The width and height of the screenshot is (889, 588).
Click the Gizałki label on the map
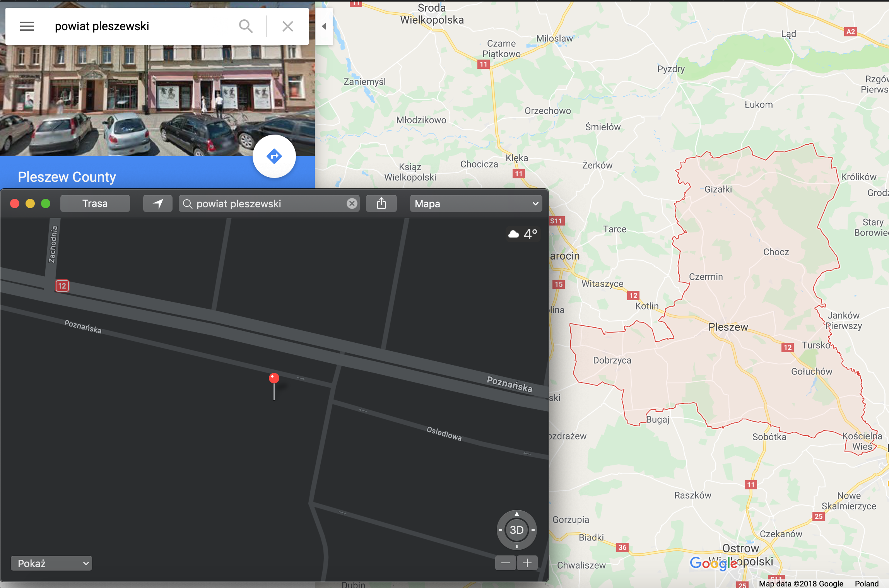[718, 189]
